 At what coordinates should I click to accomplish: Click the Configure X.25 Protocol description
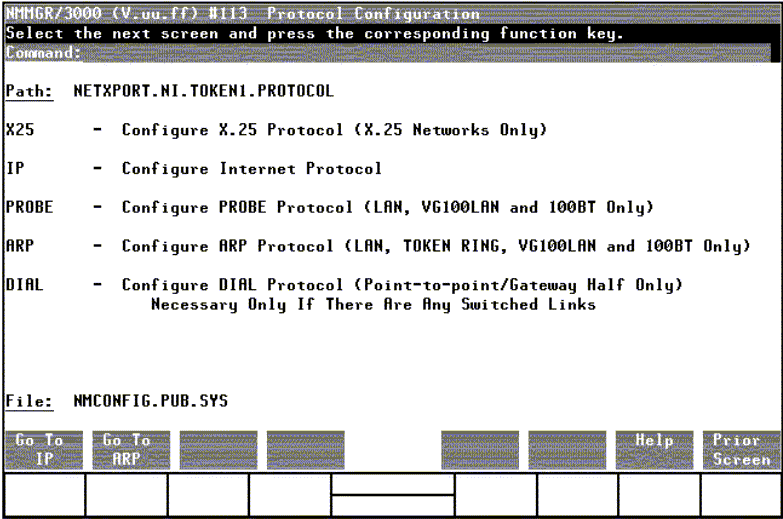pos(335,130)
